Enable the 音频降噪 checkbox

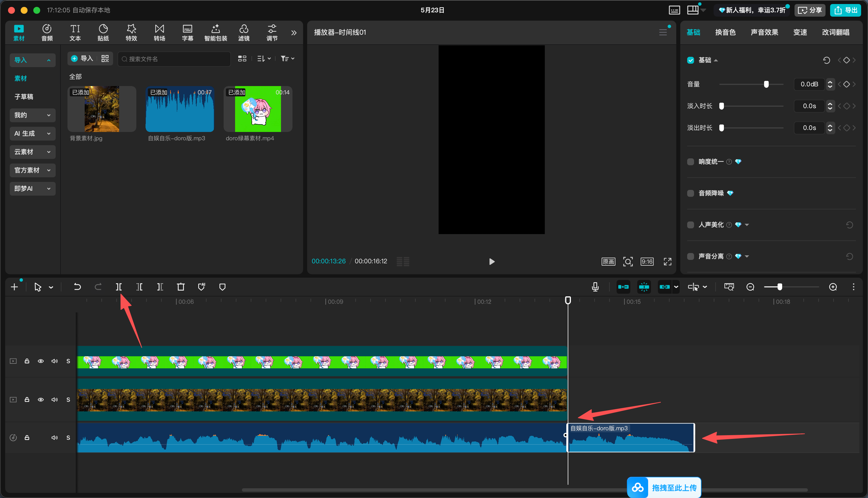690,193
